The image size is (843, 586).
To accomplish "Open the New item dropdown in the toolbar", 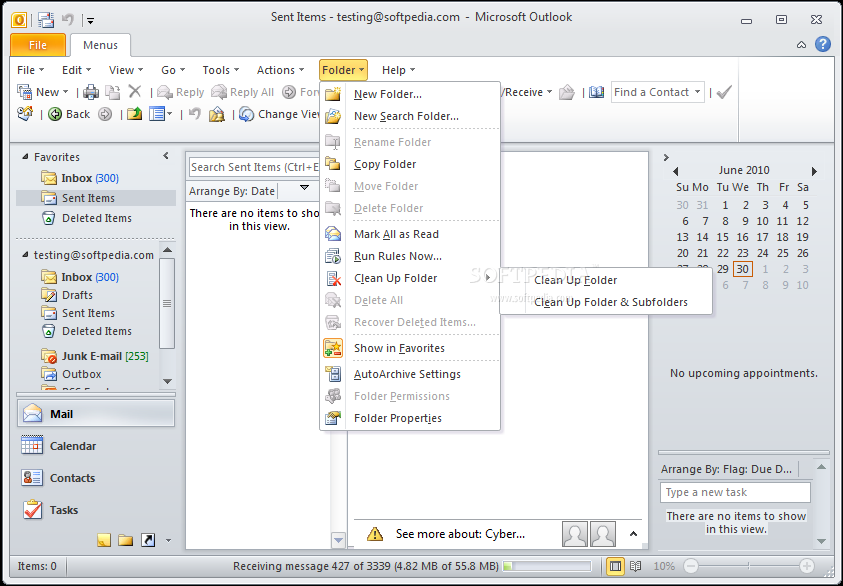I will [x=66, y=92].
